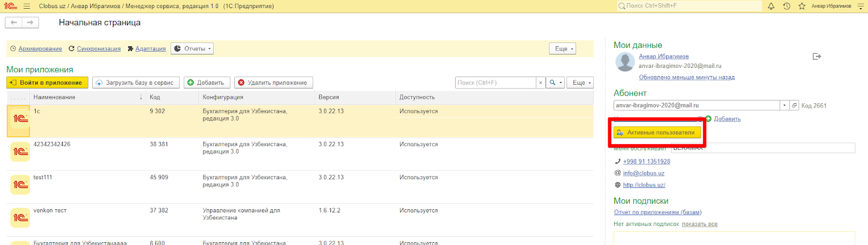
Task: Open the http://clobus.uz/ link
Action: pos(644,185)
